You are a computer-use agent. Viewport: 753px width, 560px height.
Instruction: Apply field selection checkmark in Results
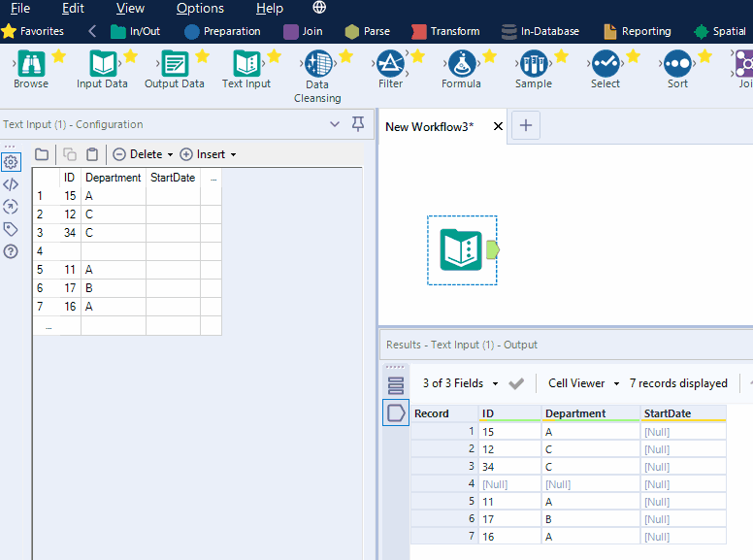[x=516, y=383]
